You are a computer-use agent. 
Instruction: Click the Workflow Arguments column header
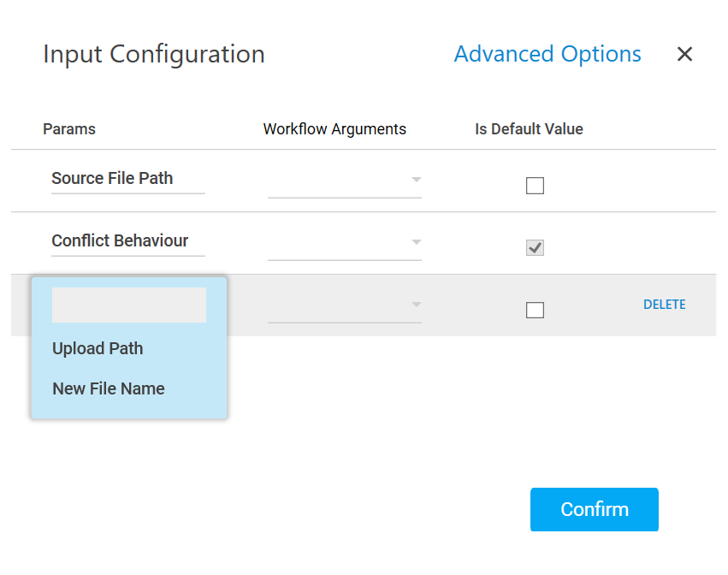[334, 129]
